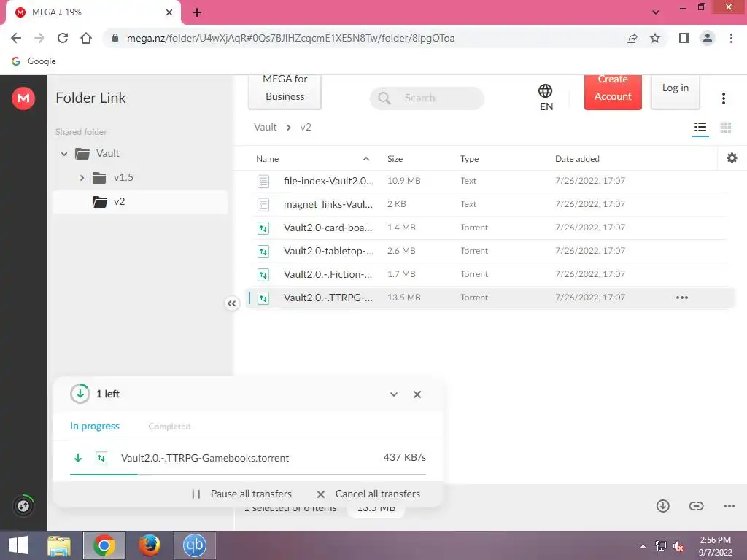Open File Explorer from the taskbar
Viewport: 747px width, 560px height.
[x=59, y=545]
